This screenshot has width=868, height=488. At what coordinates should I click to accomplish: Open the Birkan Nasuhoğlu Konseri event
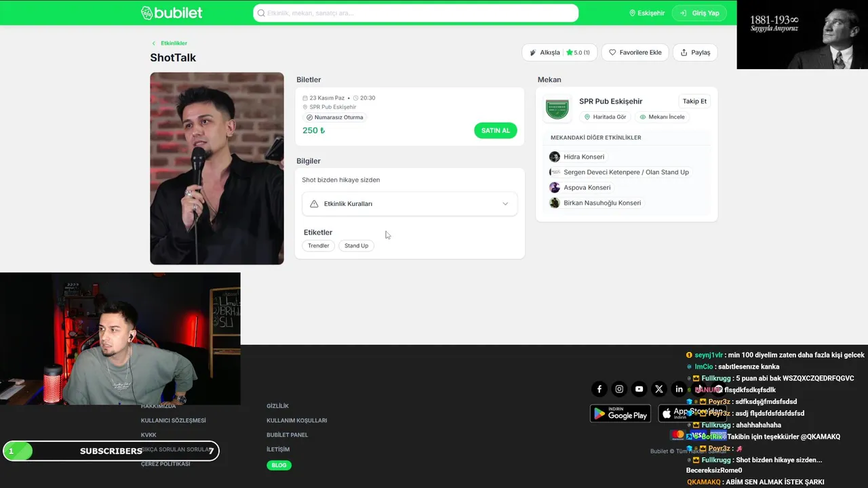602,203
